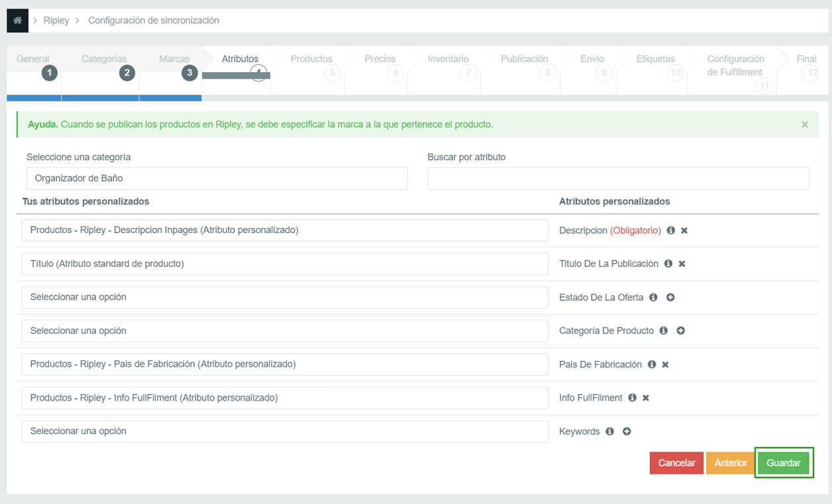Show info for Estado De La Oferta
The width and height of the screenshot is (832, 504).
click(653, 297)
